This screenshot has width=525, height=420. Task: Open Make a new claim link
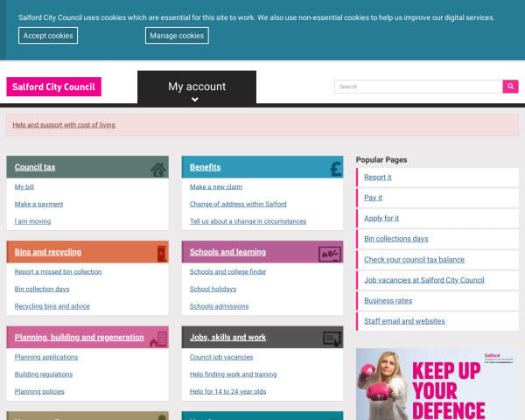[x=216, y=187]
